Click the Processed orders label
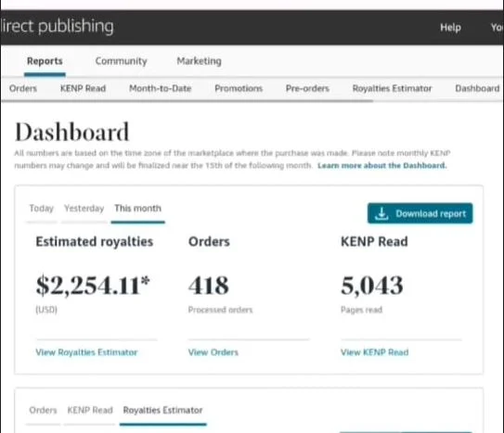 tap(220, 310)
